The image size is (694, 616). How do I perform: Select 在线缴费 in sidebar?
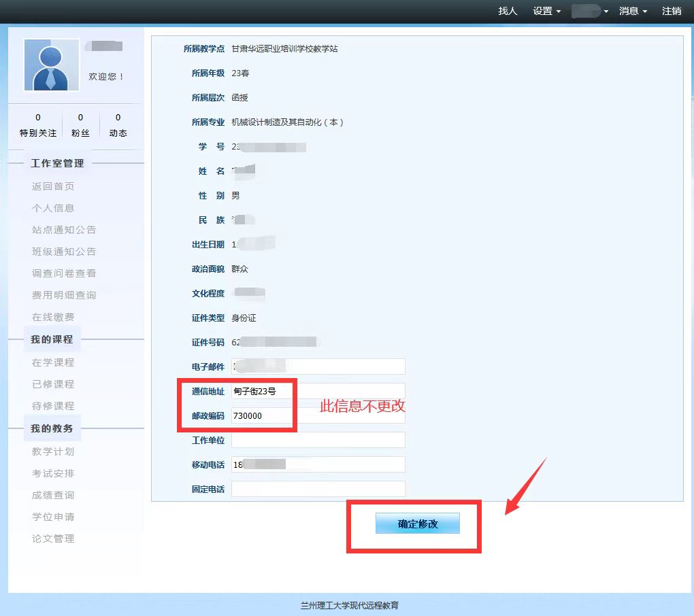[x=53, y=317]
